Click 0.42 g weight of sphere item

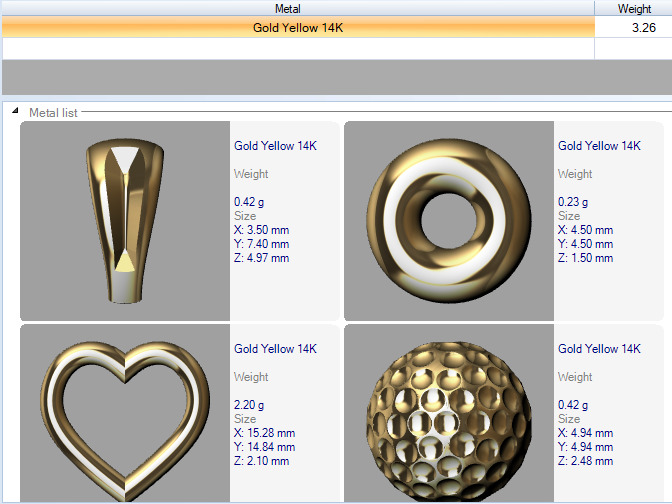pyautogui.click(x=573, y=405)
